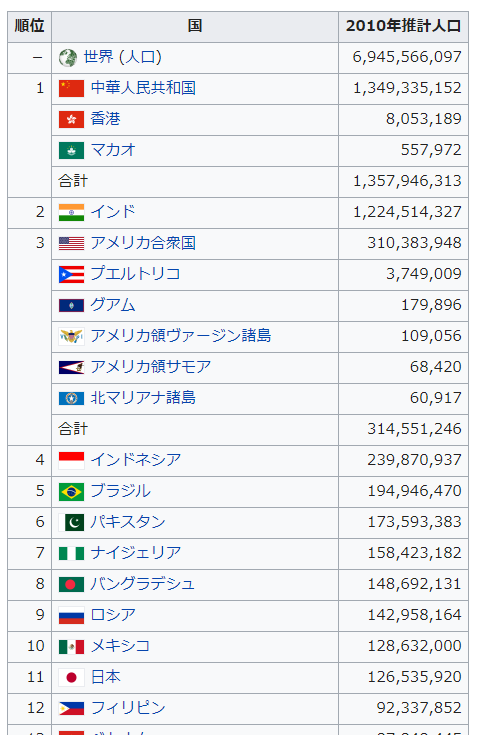
Task: Click the India flag icon
Action: (x=71, y=212)
